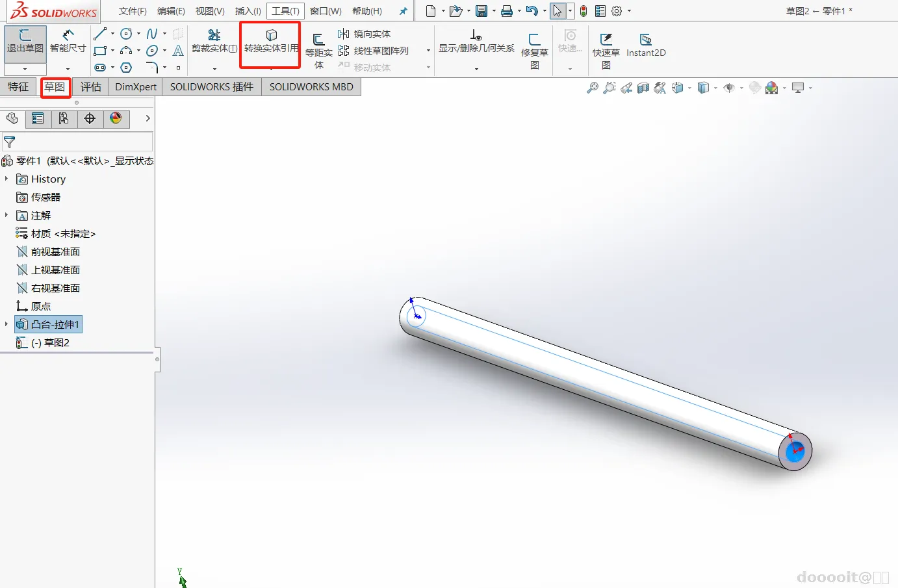Select the Ellipse sketch tool

[152, 51]
